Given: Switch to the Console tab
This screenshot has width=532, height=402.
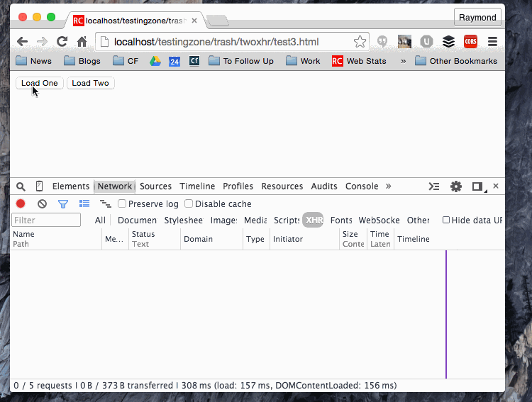Looking at the screenshot, I should [x=362, y=186].
